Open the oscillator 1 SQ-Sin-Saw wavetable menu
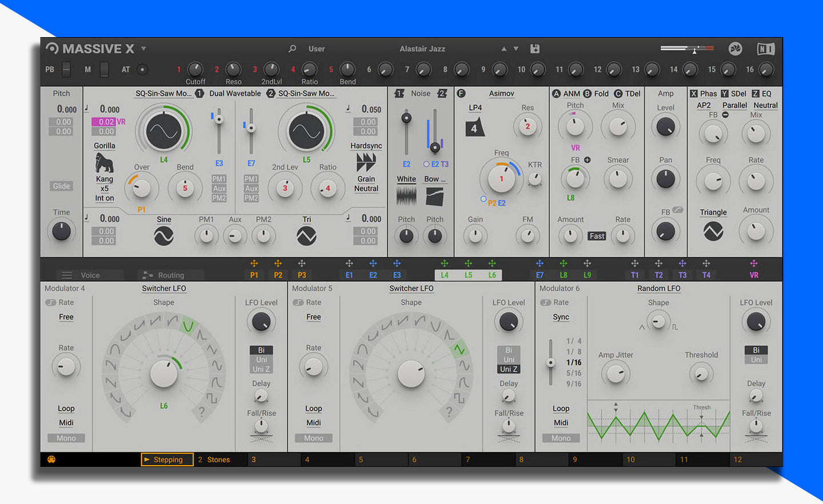 pyautogui.click(x=163, y=93)
